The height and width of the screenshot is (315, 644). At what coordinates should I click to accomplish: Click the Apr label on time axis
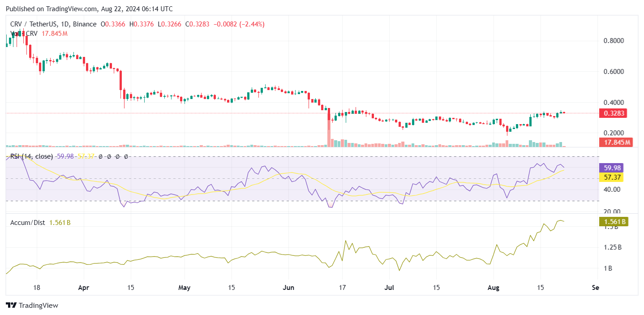[x=84, y=288]
